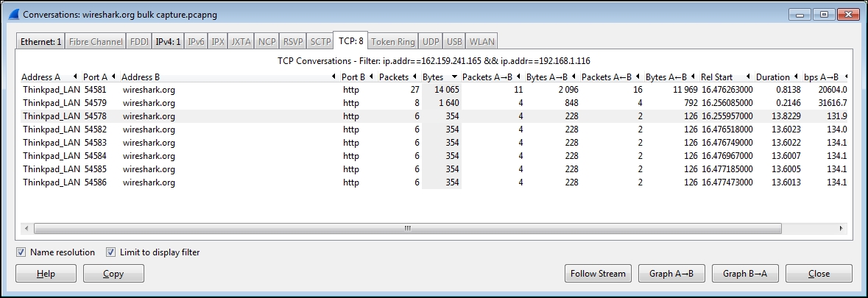Screen dimensions: 868x298
Task: Toggle Limit to display filter checkbox
Action: 110,252
